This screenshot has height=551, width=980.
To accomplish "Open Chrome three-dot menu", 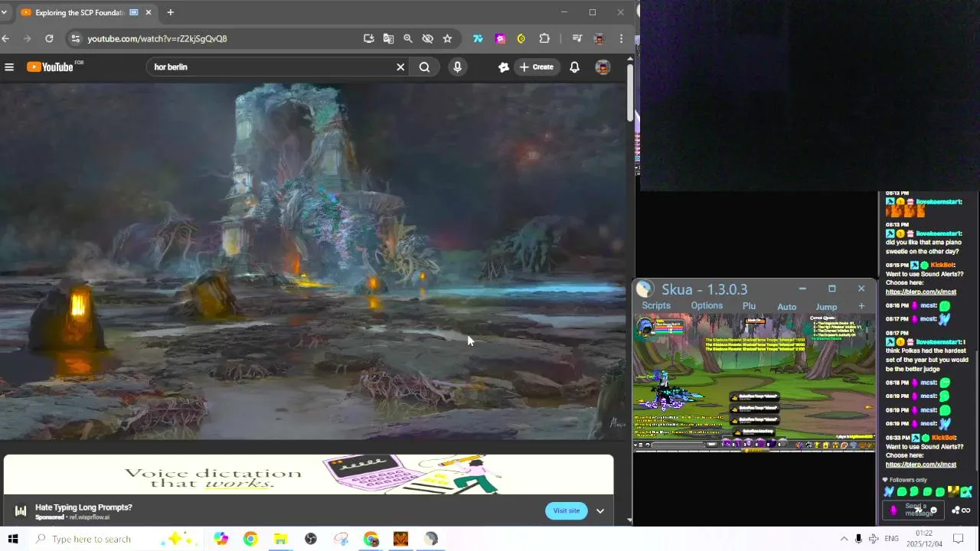I will pos(621,38).
